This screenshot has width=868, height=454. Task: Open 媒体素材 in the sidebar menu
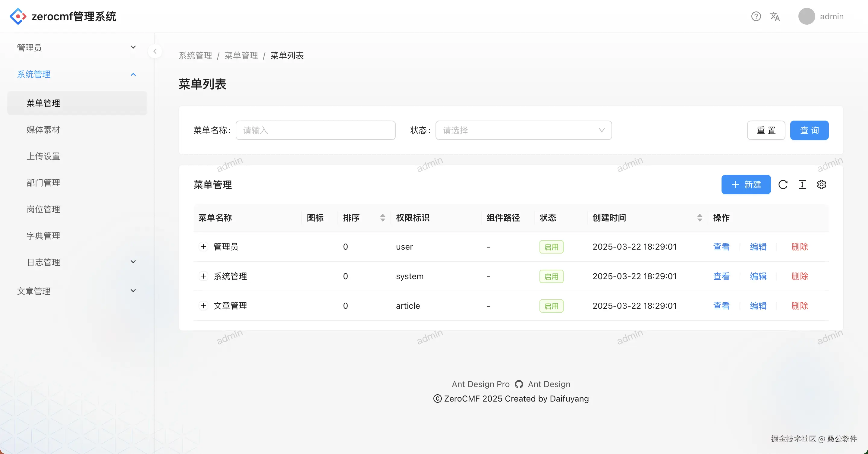click(43, 129)
